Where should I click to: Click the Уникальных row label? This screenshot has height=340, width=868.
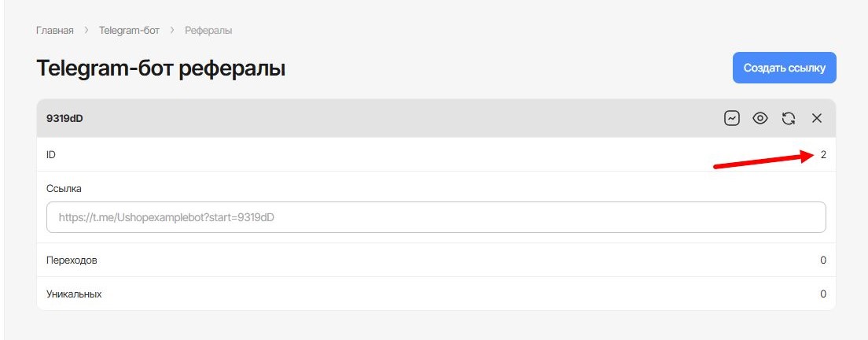click(74, 294)
